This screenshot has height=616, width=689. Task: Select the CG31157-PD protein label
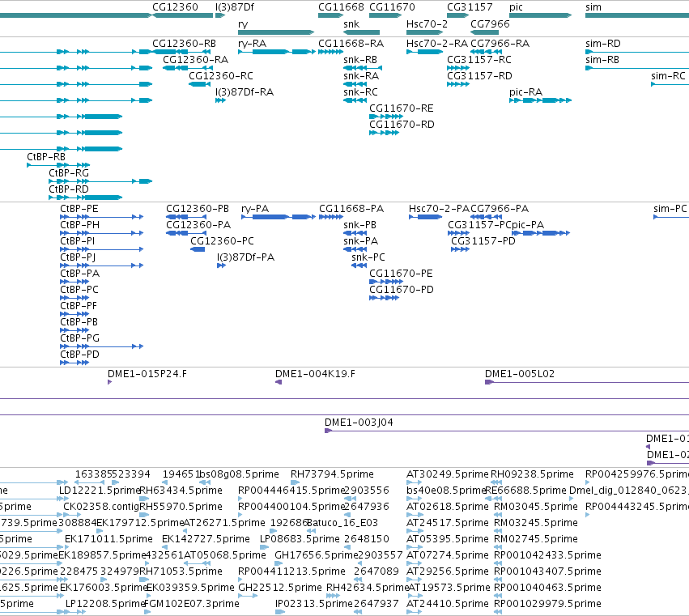(483, 241)
